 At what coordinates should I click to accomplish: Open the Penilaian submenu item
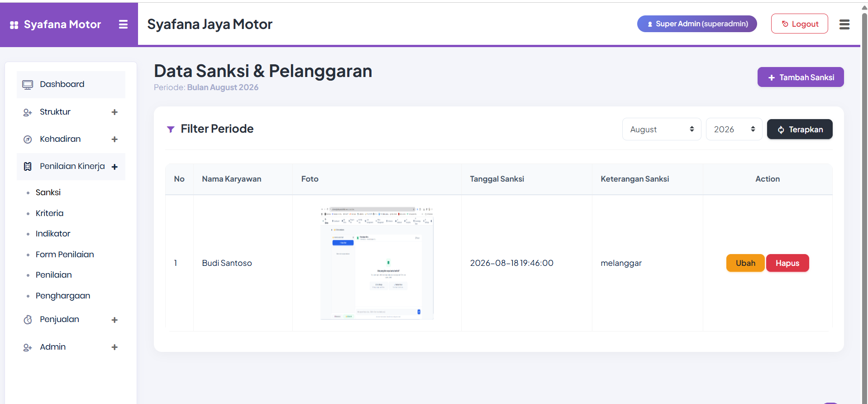tap(53, 275)
